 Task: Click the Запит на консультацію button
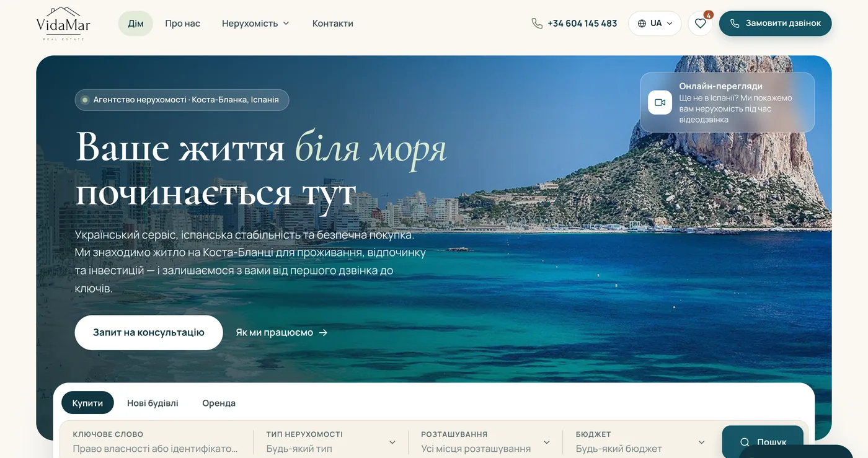[149, 333]
